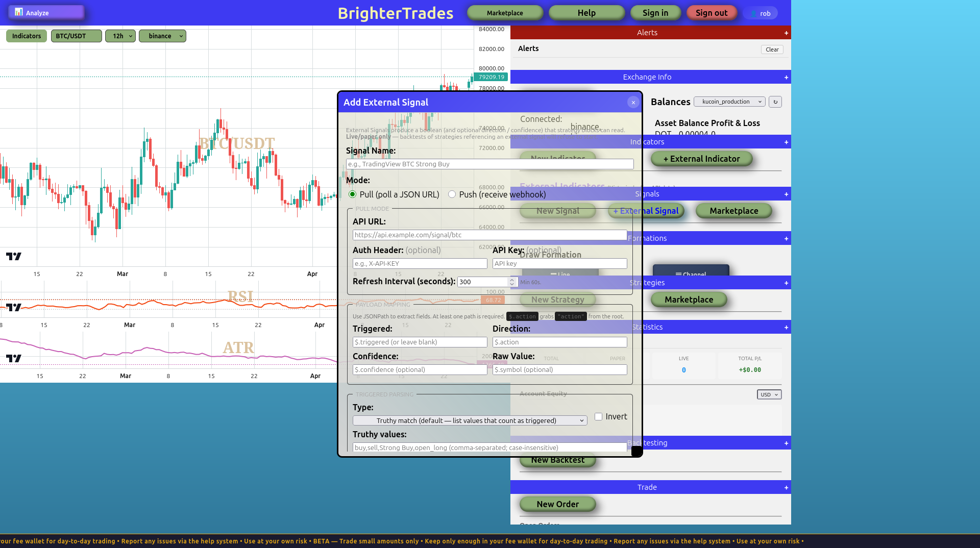Click the TradingView logo on the ATR pane
This screenshot has height=548, width=980.
[14, 358]
